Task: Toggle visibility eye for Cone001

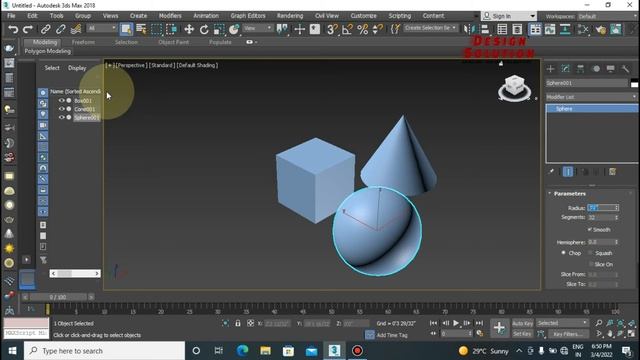Action: [x=62, y=109]
